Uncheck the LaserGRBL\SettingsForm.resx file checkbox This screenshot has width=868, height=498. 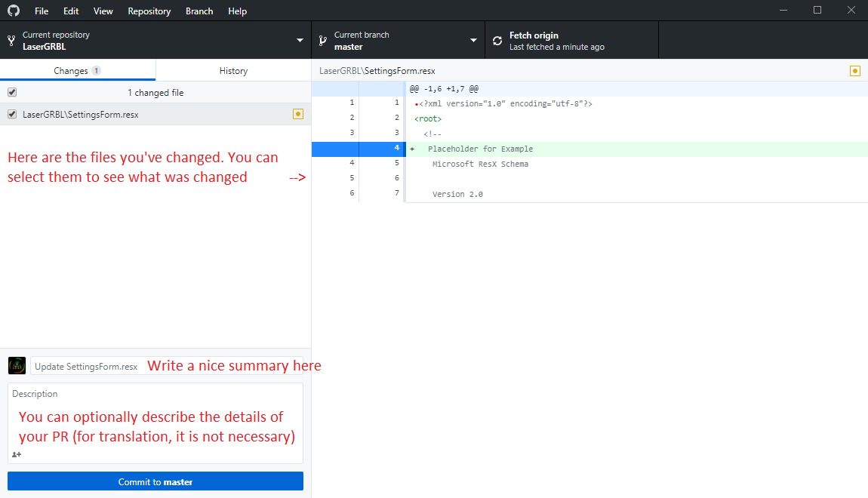click(x=12, y=114)
